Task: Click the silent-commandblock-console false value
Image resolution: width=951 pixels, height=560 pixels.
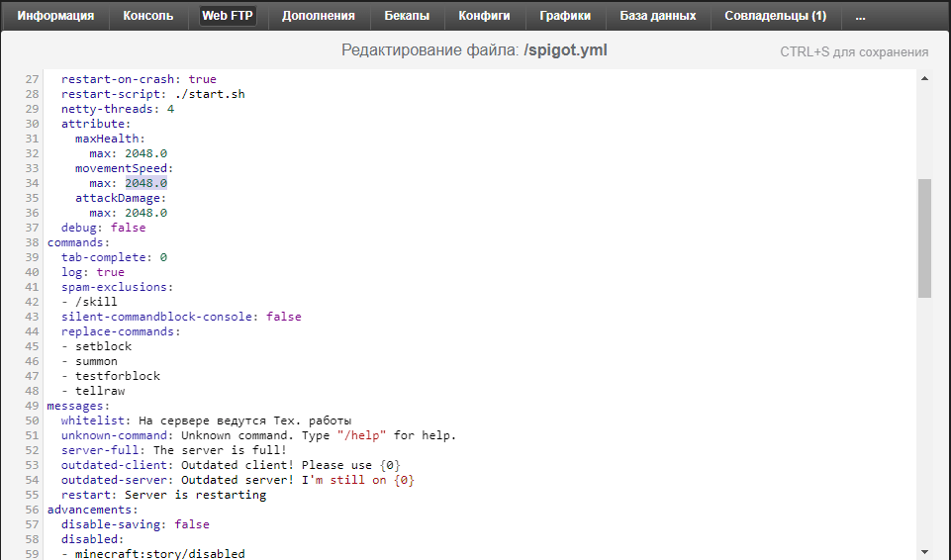Action: [x=283, y=317]
